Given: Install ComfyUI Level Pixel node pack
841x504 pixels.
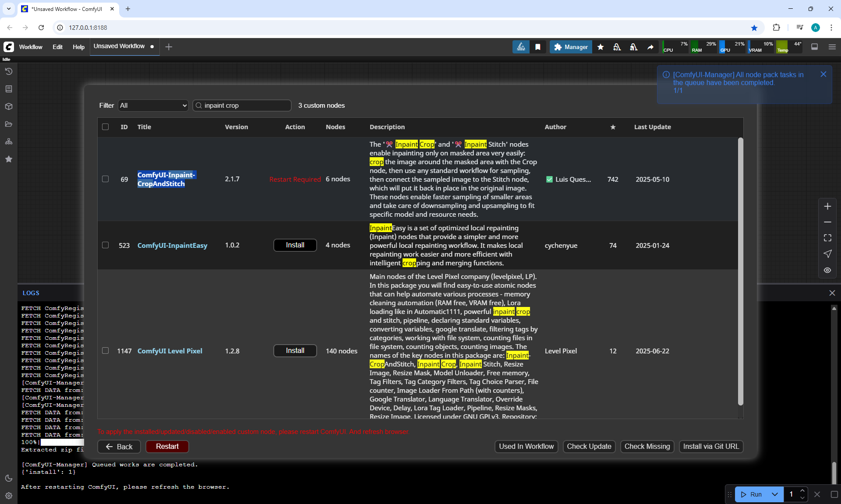Looking at the screenshot, I should pyautogui.click(x=295, y=351).
